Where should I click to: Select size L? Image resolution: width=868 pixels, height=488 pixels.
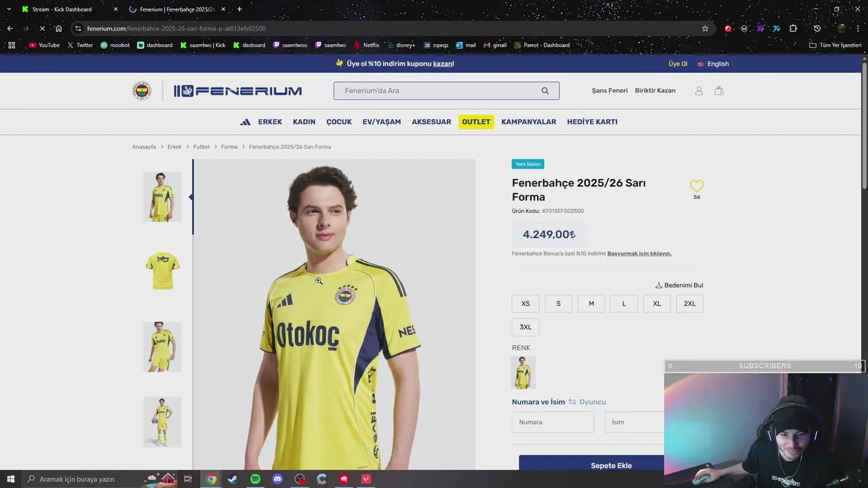coord(624,304)
